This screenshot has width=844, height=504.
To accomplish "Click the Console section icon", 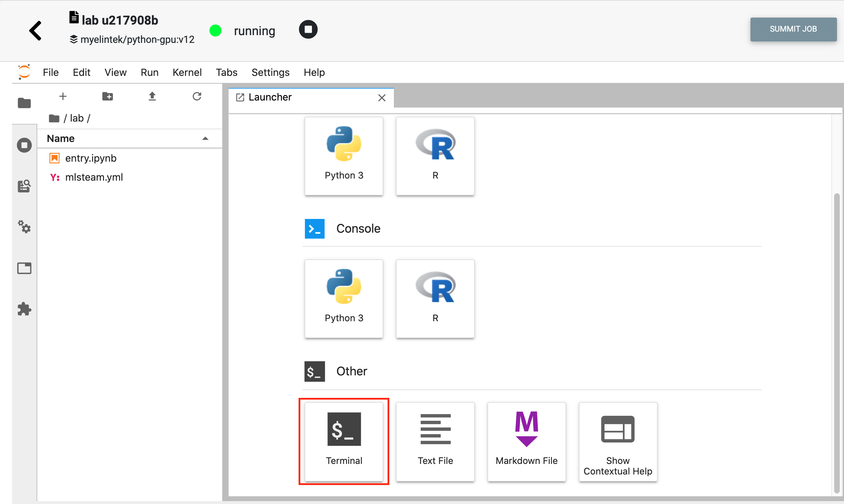I will tap(314, 229).
